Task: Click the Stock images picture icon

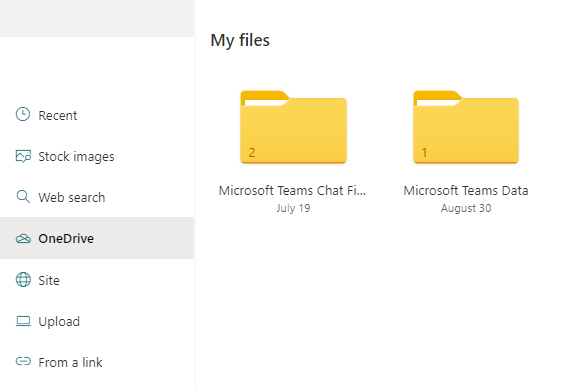Action: click(23, 156)
